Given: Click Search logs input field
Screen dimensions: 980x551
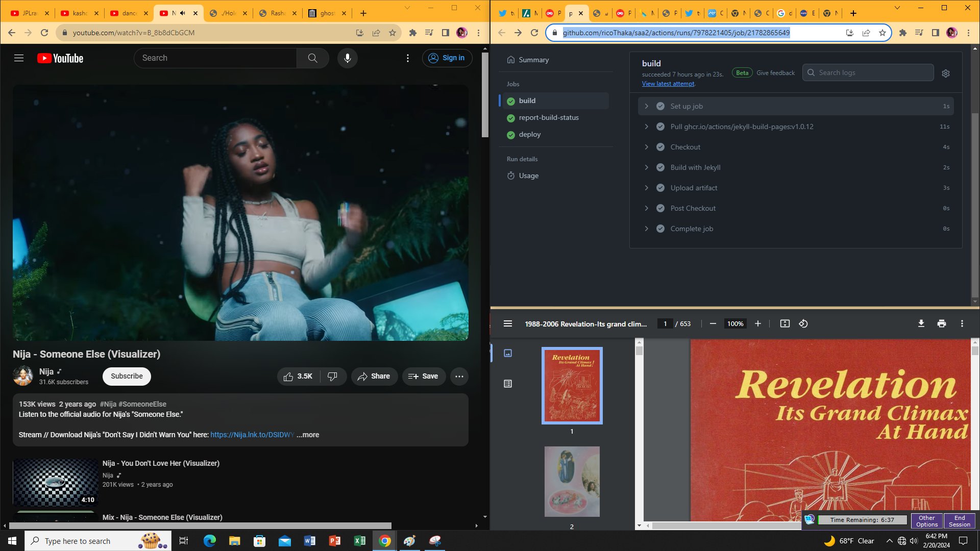Looking at the screenshot, I should [x=868, y=73].
